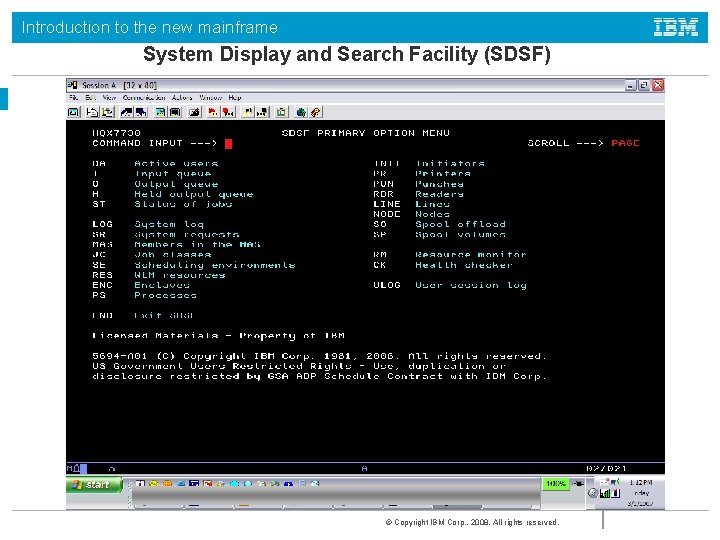Open the Window menu
Screen dimensions: 720x540
coord(210,98)
